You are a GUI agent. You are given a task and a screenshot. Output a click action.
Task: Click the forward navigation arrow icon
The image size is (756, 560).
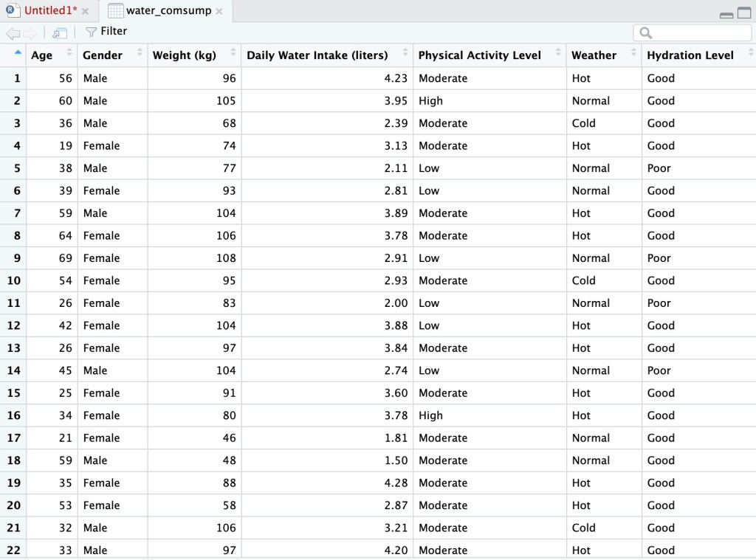coord(30,32)
